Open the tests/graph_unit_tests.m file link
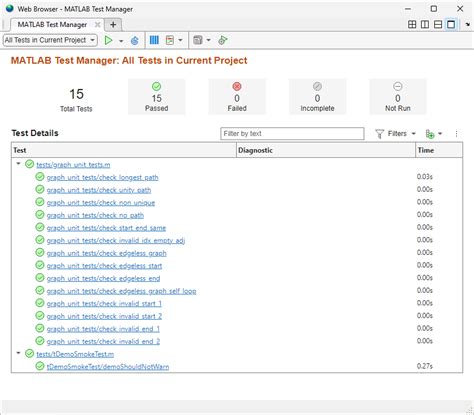This screenshot has height=415, width=474. point(73,165)
